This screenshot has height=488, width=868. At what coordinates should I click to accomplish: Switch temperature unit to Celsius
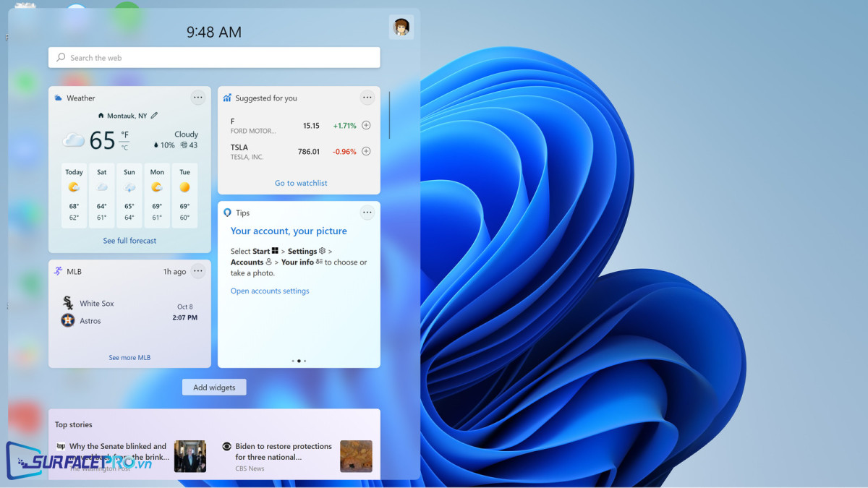(124, 147)
